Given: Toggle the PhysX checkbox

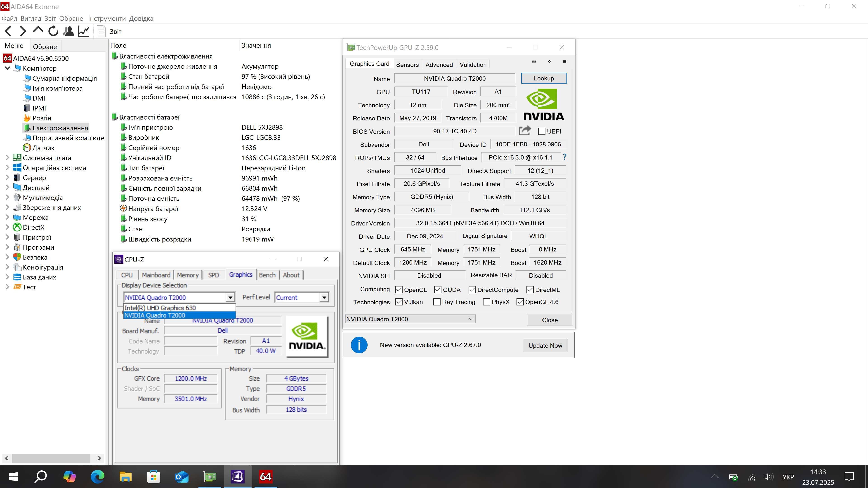Looking at the screenshot, I should pos(487,302).
